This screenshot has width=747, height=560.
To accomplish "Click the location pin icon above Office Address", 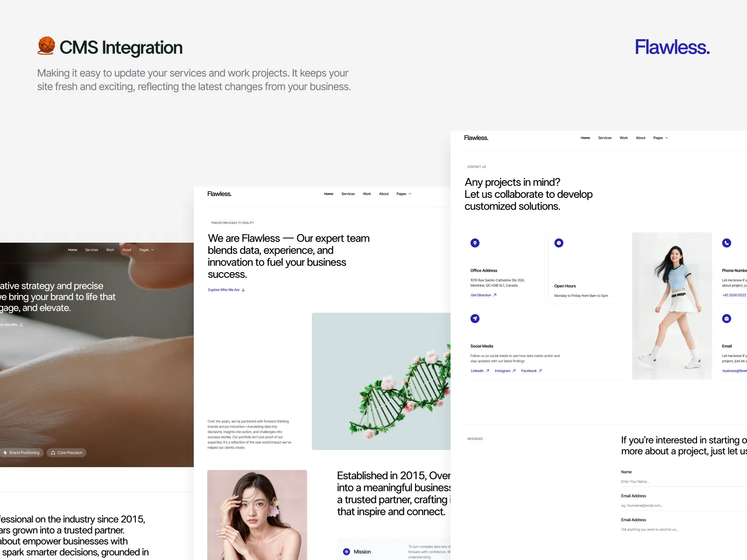I will [475, 243].
